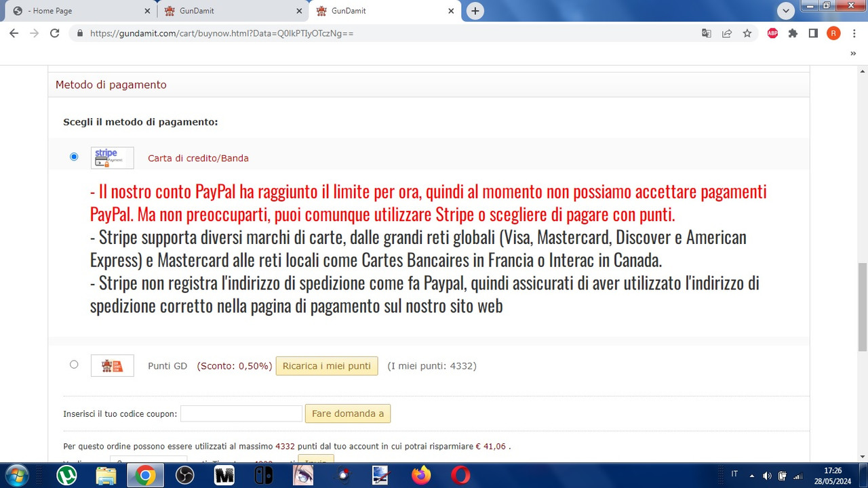The width and height of the screenshot is (868, 488).
Task: Click the I miei punti: 4332 text
Action: click(432, 366)
